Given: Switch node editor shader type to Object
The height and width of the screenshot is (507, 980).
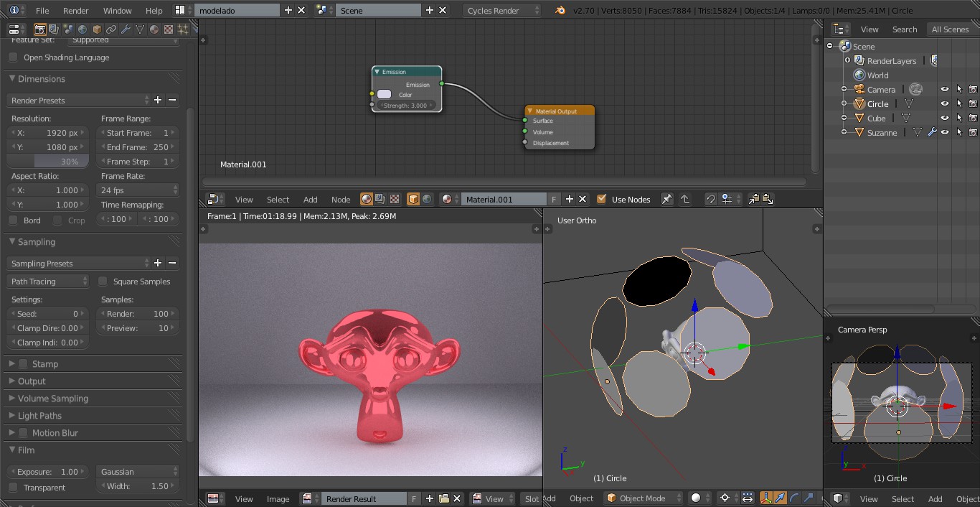Looking at the screenshot, I should click(413, 199).
